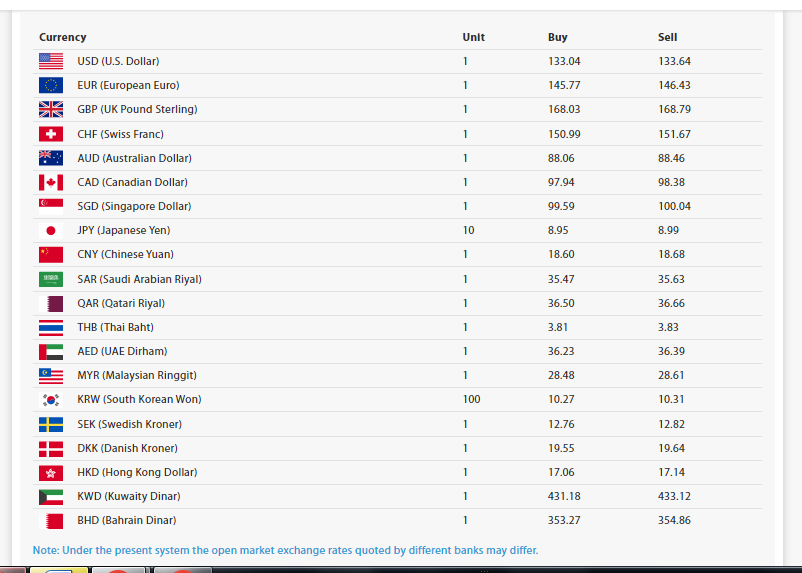Click the THB (Thai Baht) currency name
This screenshot has height=573, width=802.
click(115, 327)
